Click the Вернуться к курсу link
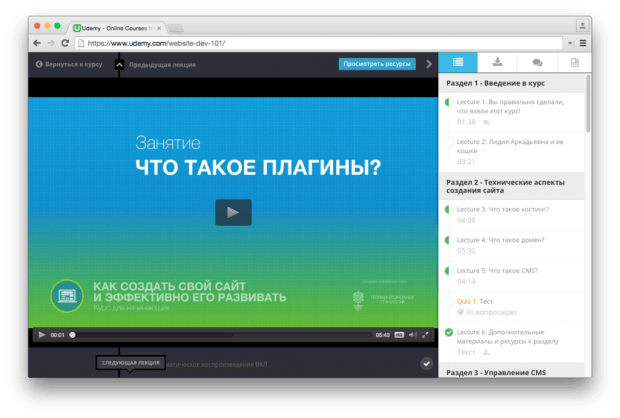The image size is (620, 418). click(69, 64)
